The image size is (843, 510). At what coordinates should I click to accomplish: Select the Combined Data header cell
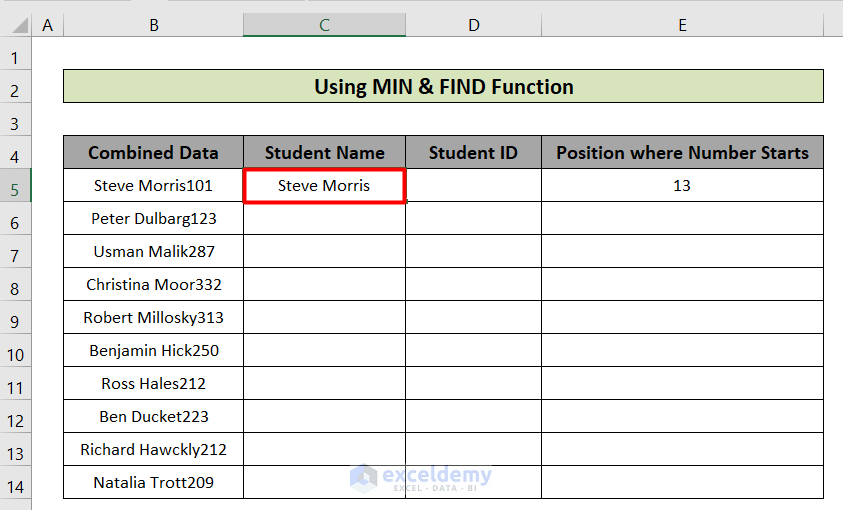click(x=153, y=153)
